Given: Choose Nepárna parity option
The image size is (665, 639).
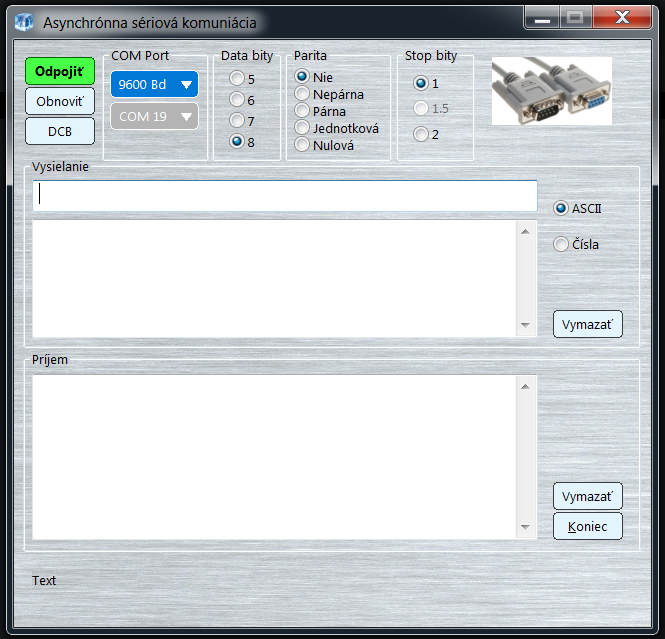Looking at the screenshot, I should coord(302,94).
